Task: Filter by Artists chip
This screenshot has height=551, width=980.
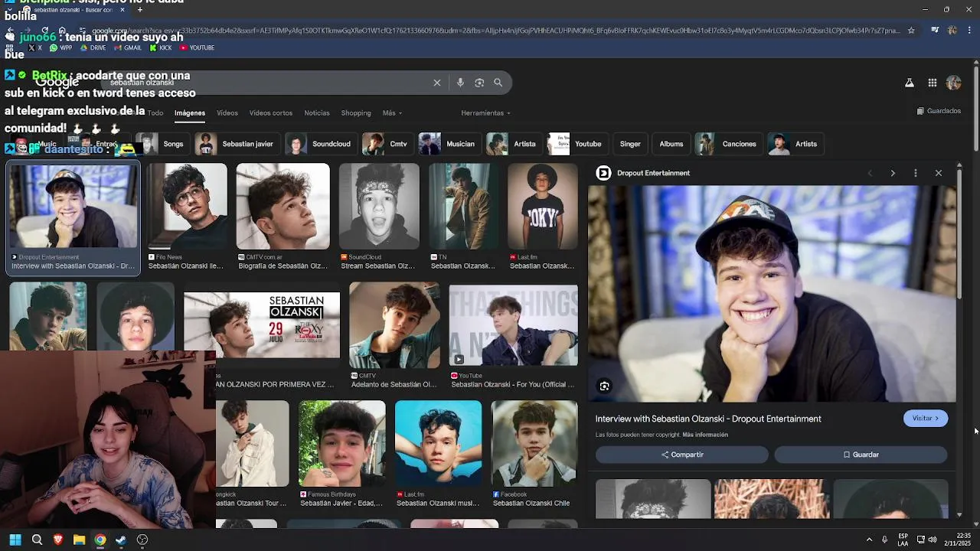Action: point(795,144)
